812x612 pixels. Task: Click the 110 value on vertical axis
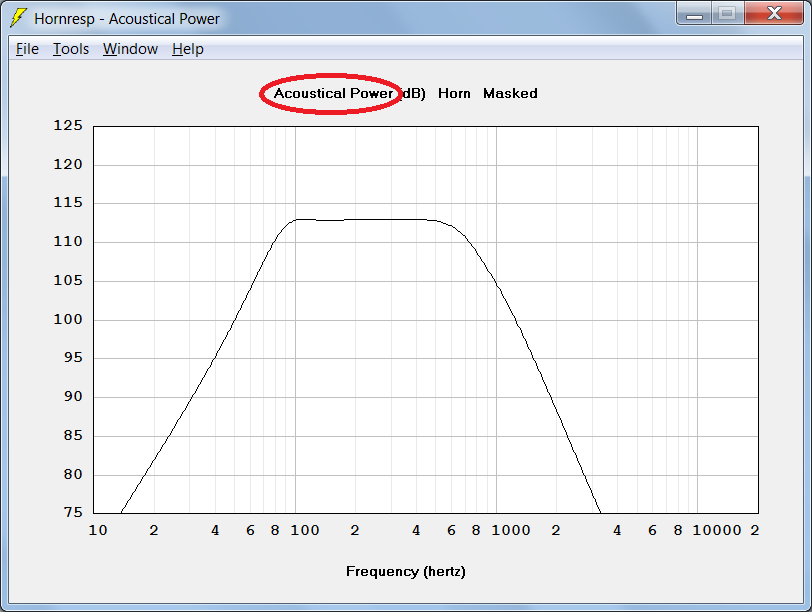[68, 241]
